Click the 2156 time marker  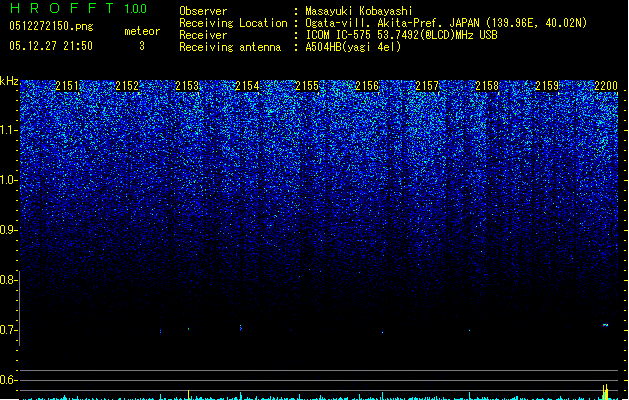click(367, 86)
